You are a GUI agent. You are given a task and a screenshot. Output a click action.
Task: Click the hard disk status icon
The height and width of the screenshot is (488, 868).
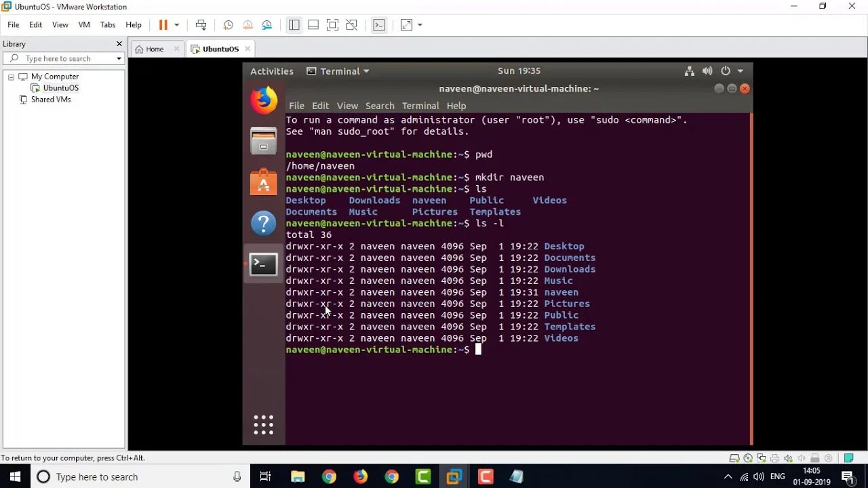(x=734, y=458)
